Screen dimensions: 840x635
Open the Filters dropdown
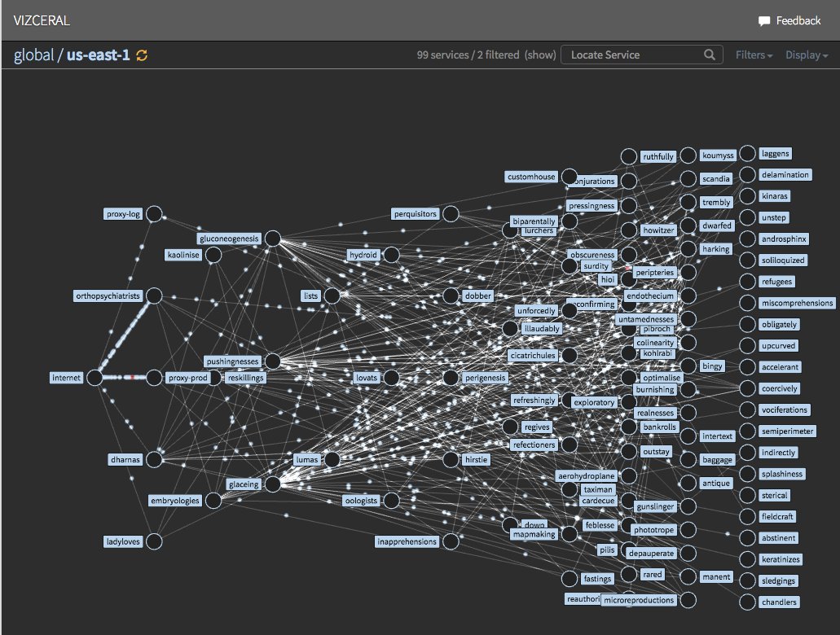754,55
